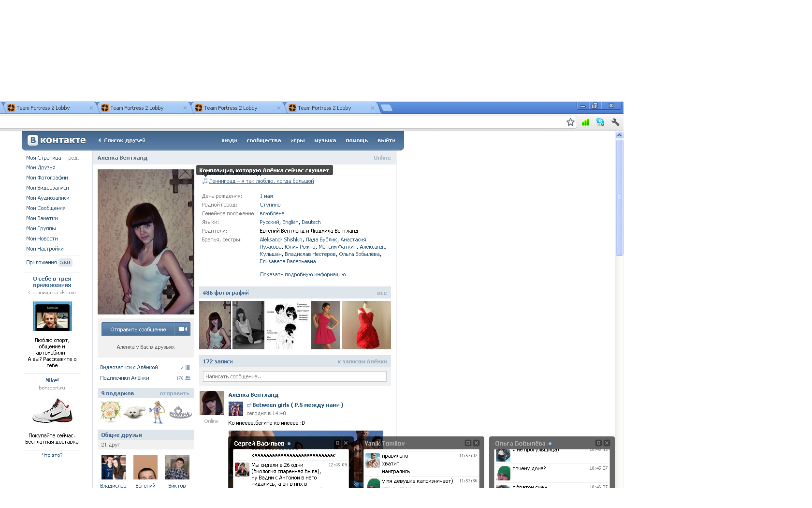The height and width of the screenshot is (508, 812).
Task: Bookmark this page with the star icon
Action: pos(570,122)
